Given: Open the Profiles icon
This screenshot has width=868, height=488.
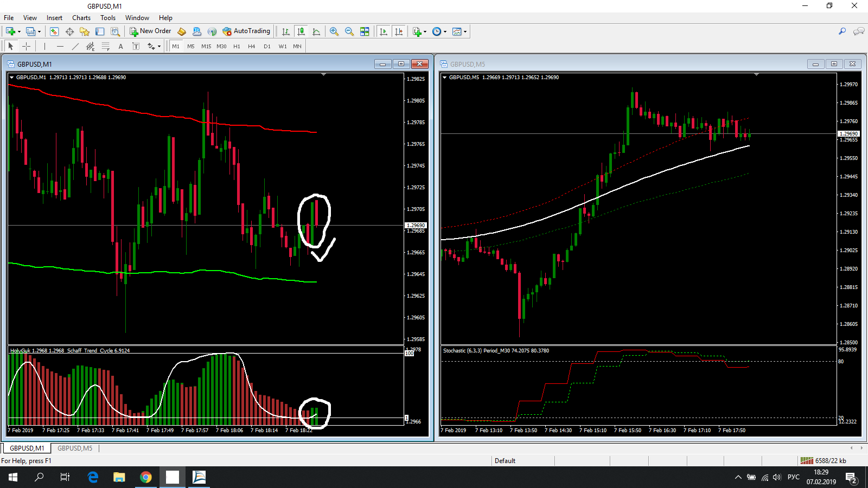Looking at the screenshot, I should coord(31,31).
